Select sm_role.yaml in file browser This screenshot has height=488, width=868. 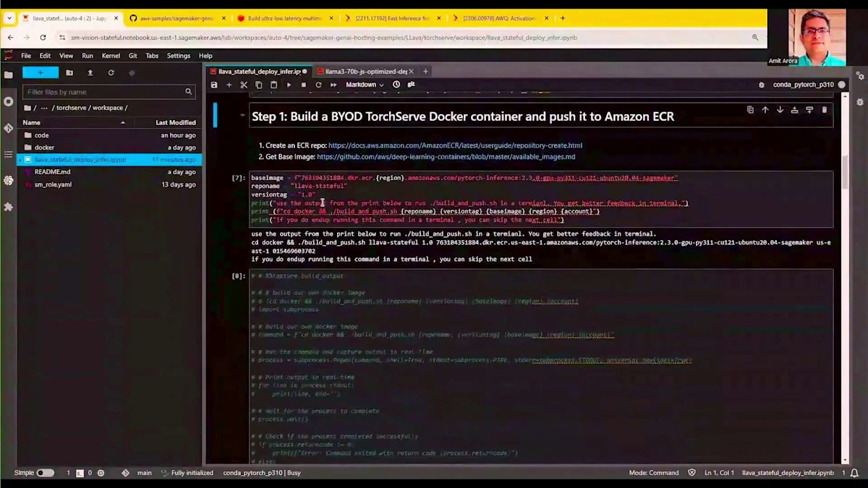(110, 184)
